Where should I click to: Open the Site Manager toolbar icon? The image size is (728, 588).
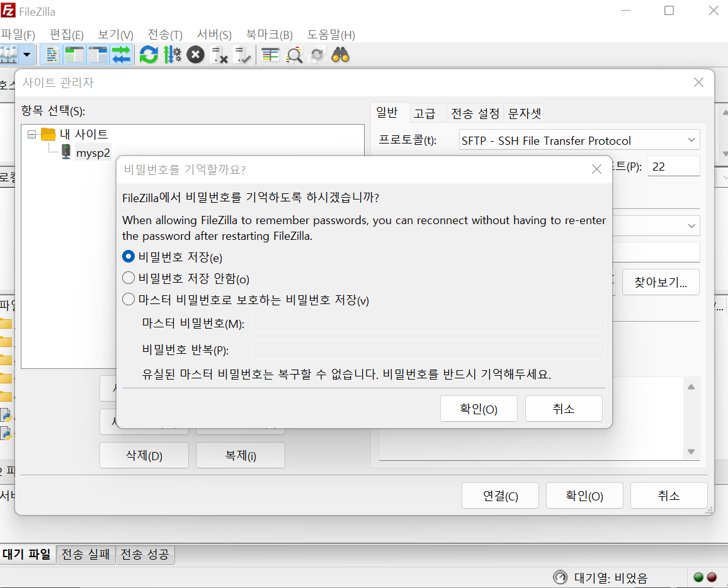(8, 55)
